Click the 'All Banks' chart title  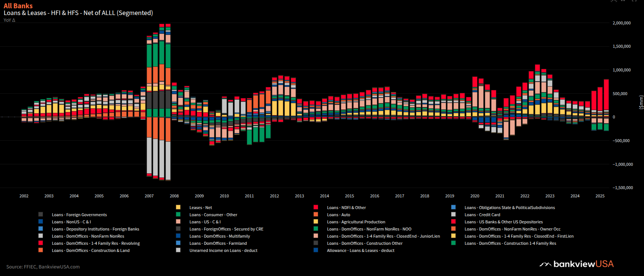(18, 6)
